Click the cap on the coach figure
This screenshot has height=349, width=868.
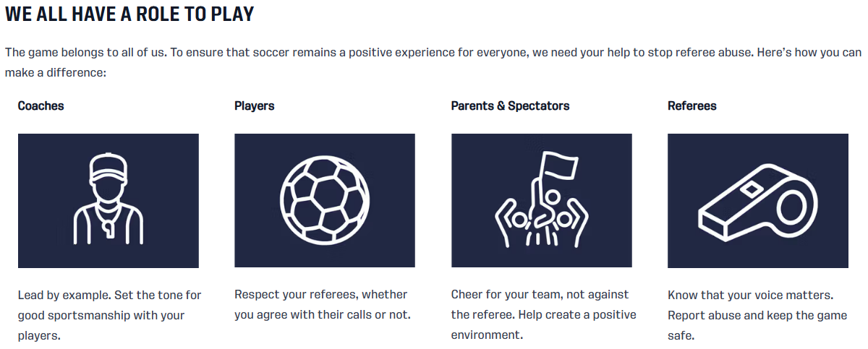pyautogui.click(x=108, y=165)
